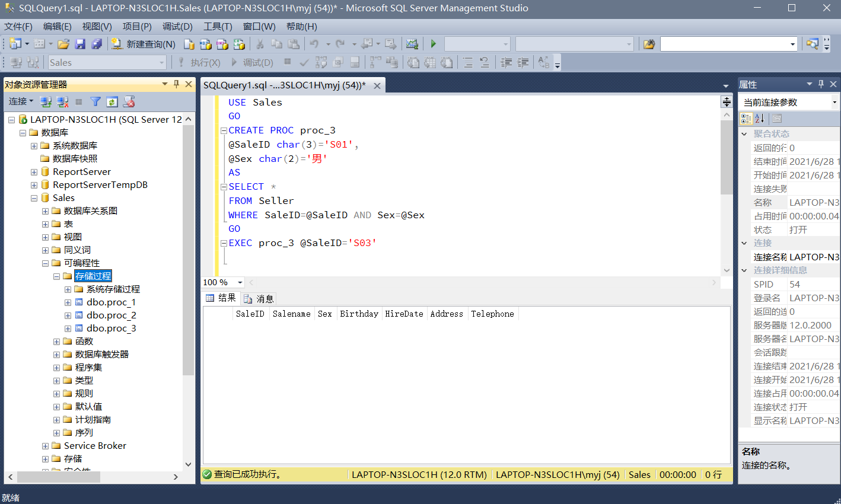Click the Uncomment Selected Lines icon
Viewport: 841px width, 504px height.
pos(485,62)
